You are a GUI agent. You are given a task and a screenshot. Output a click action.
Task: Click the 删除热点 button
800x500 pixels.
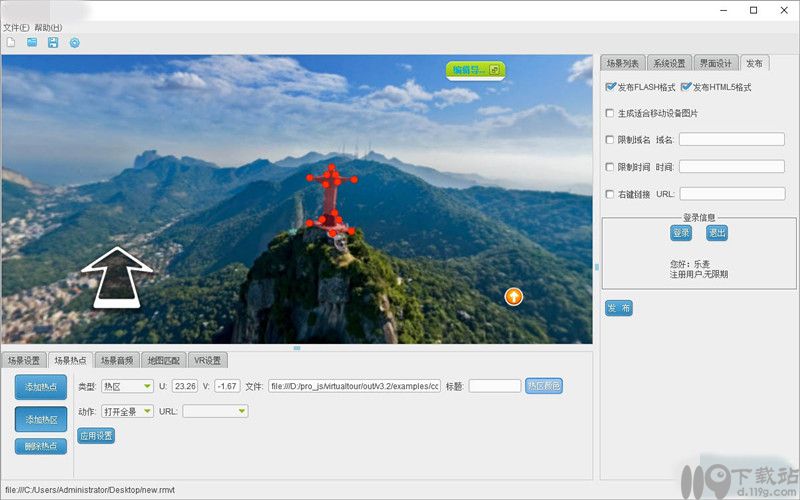[x=41, y=446]
